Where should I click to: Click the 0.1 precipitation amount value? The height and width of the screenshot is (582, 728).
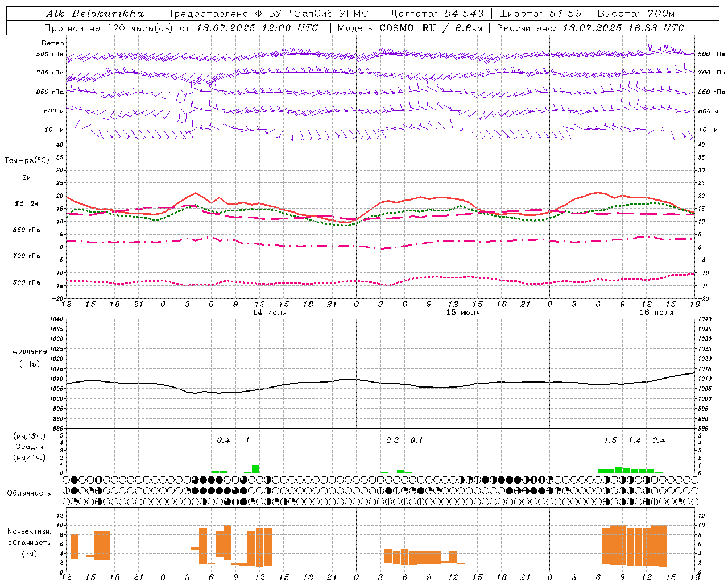pos(417,440)
